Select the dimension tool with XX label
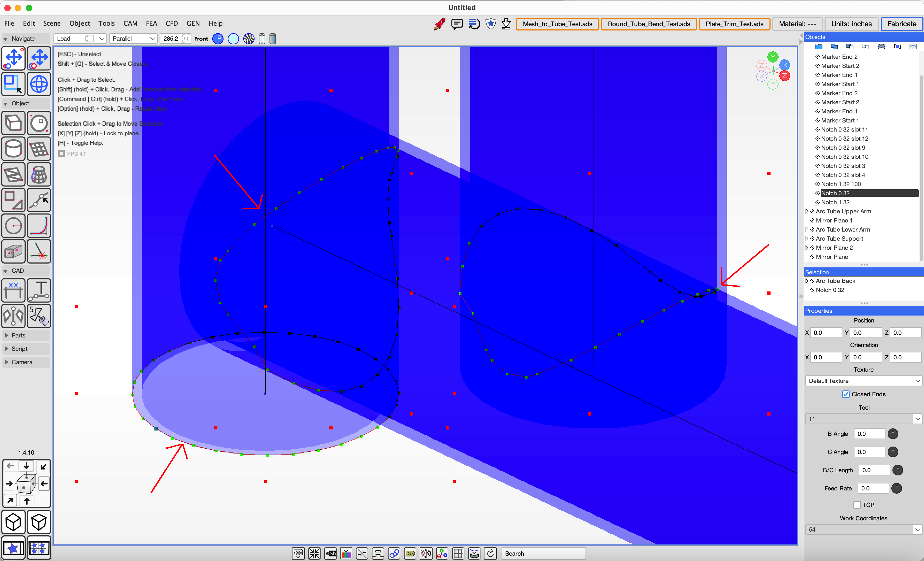The height and width of the screenshot is (561, 924). tap(13, 290)
